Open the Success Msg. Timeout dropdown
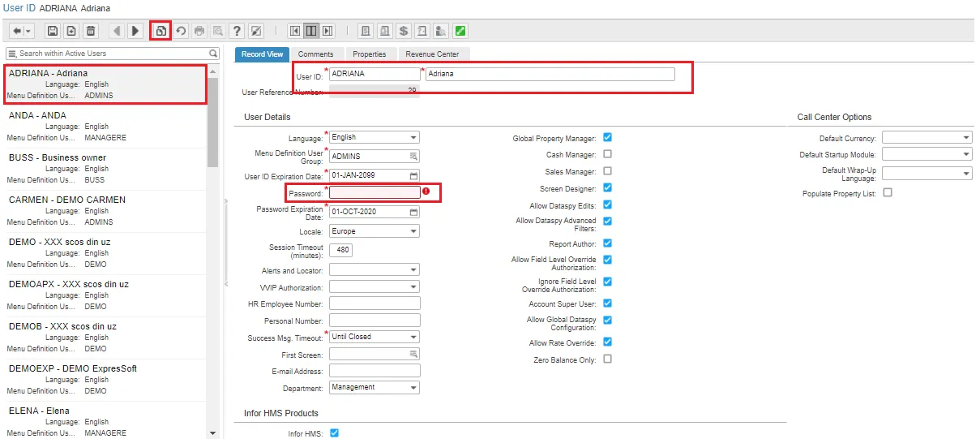This screenshot has height=439, width=980. pyautogui.click(x=413, y=337)
